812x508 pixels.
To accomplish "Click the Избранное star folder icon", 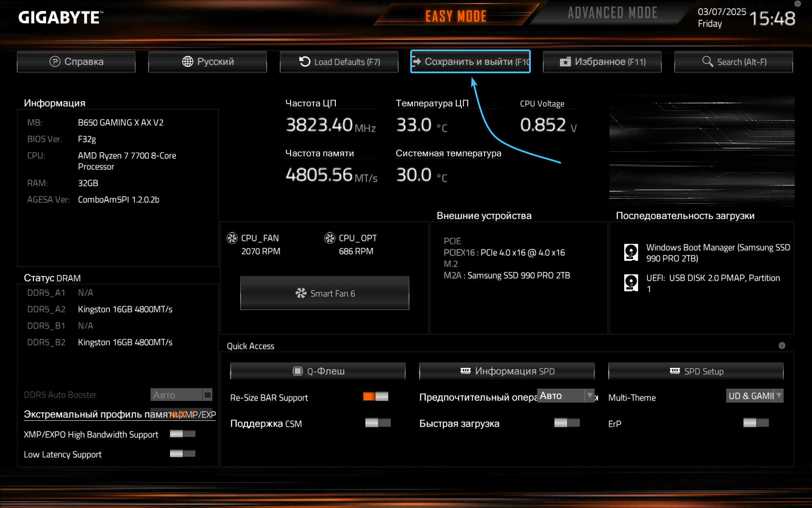I will (565, 62).
